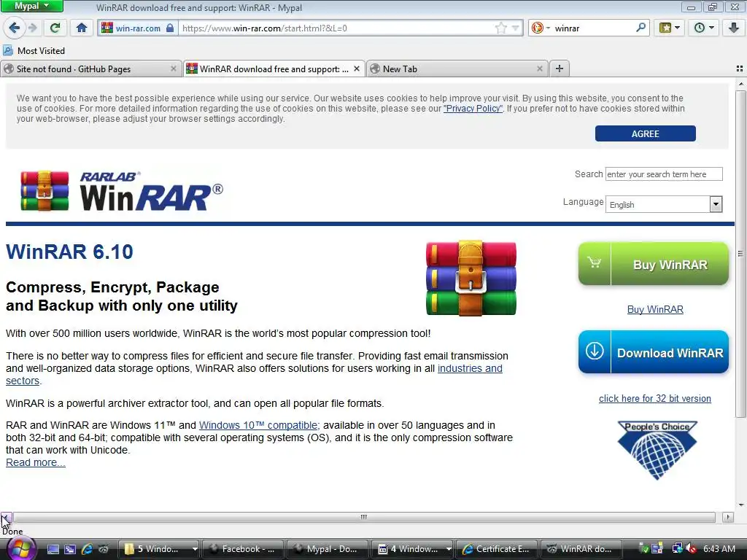The width and height of the screenshot is (747, 560).
Task: Bookmark this page with the star icon
Action: (x=500, y=28)
